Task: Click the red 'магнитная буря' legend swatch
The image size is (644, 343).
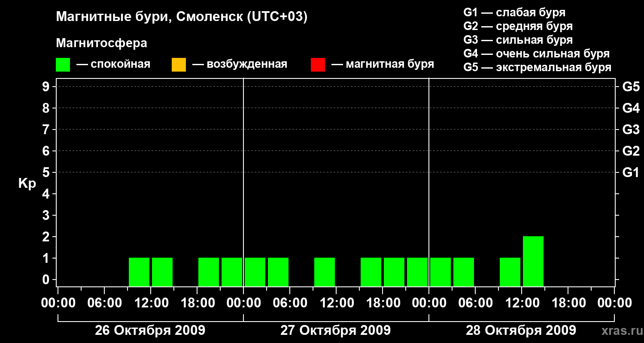Action: coord(318,65)
